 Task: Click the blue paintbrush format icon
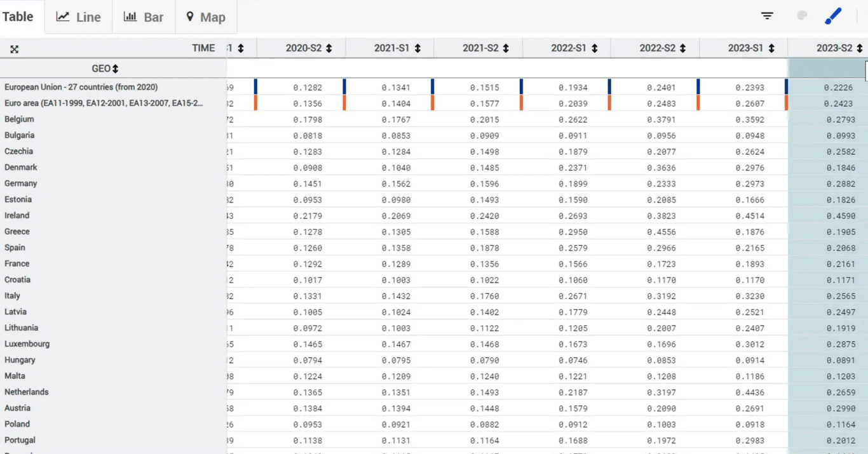tap(832, 16)
